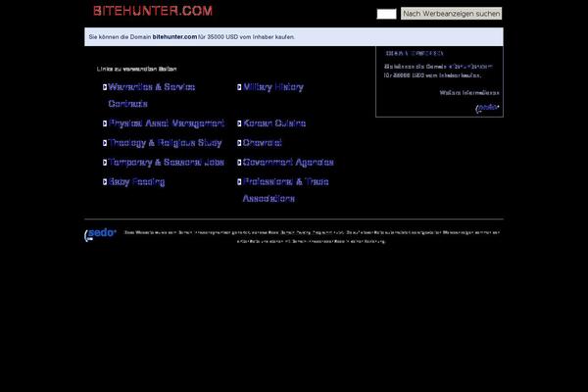Click the bullet icon beside Chevrolet
This screenshot has width=588, height=392.
(x=239, y=143)
